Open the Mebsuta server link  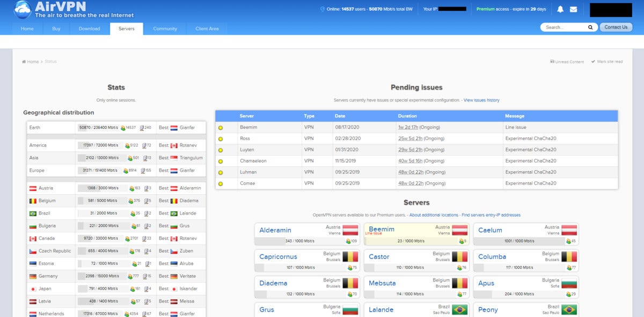click(x=382, y=283)
